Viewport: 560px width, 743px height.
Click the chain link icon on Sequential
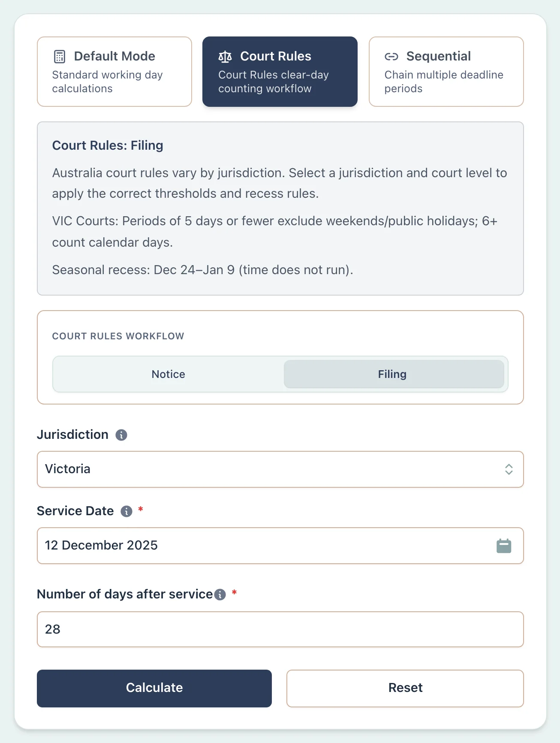click(391, 57)
